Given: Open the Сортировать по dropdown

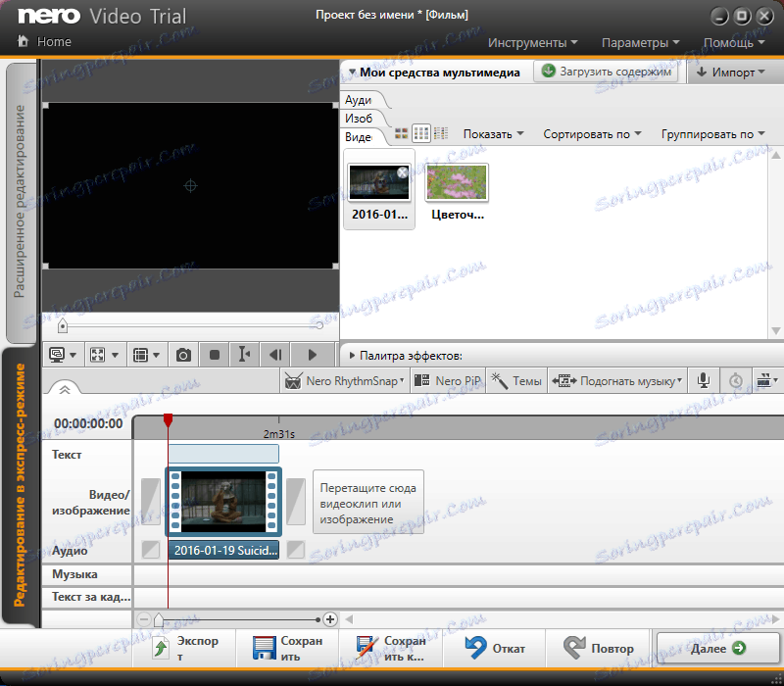Looking at the screenshot, I should click(592, 134).
